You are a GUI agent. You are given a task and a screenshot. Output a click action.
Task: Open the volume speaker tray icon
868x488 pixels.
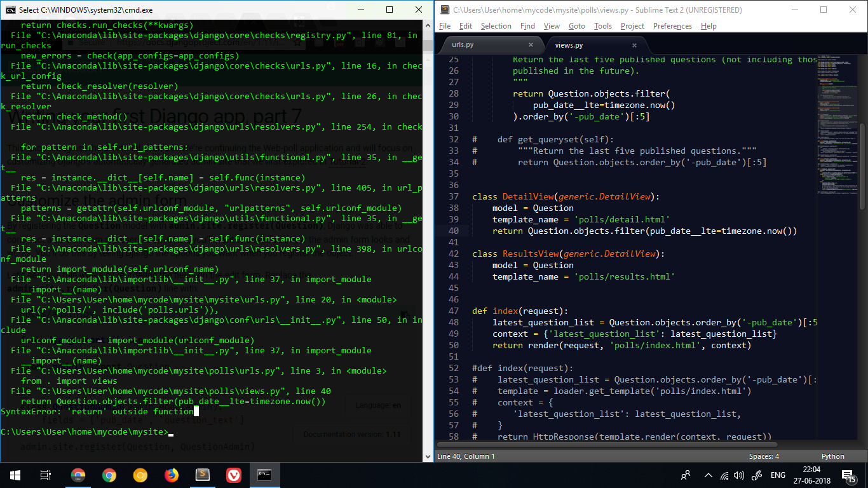(738, 475)
